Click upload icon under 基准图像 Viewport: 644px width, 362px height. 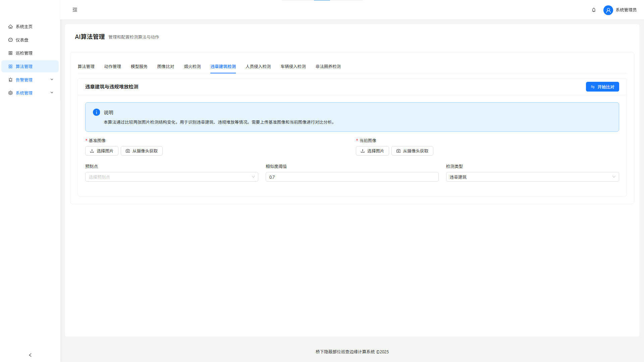[x=92, y=151]
